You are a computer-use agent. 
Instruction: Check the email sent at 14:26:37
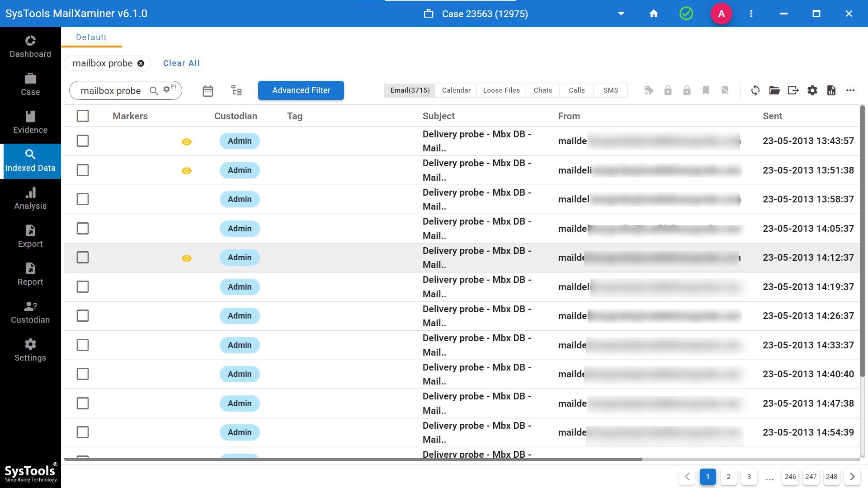(83, 316)
